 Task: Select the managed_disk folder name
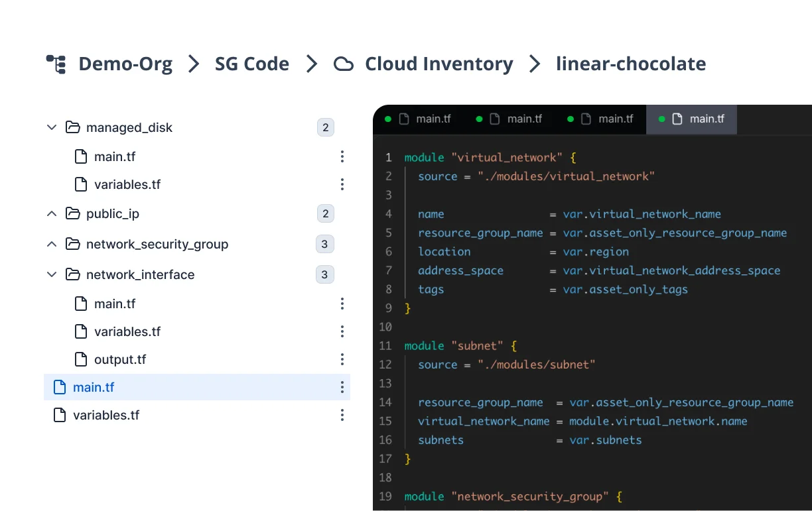(x=129, y=128)
